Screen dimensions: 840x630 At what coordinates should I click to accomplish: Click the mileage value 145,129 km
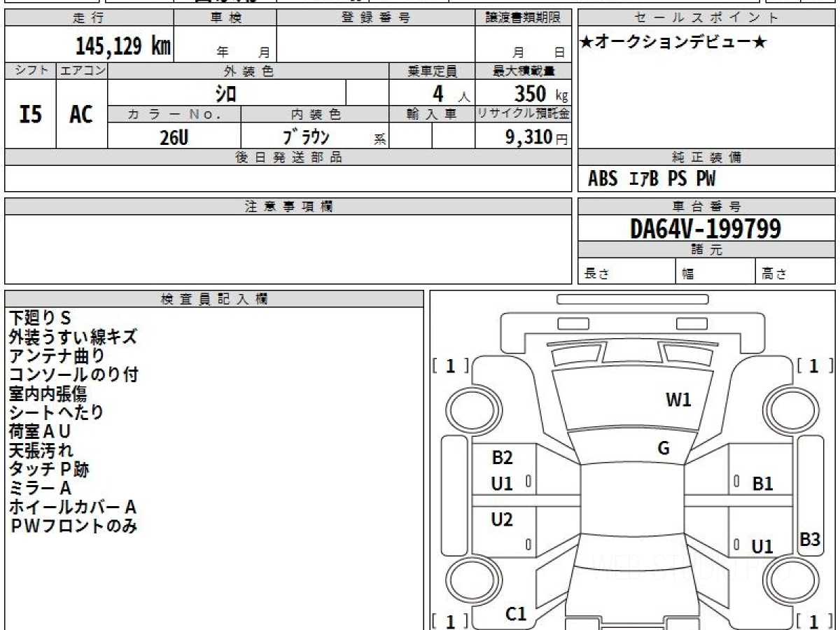[x=123, y=46]
